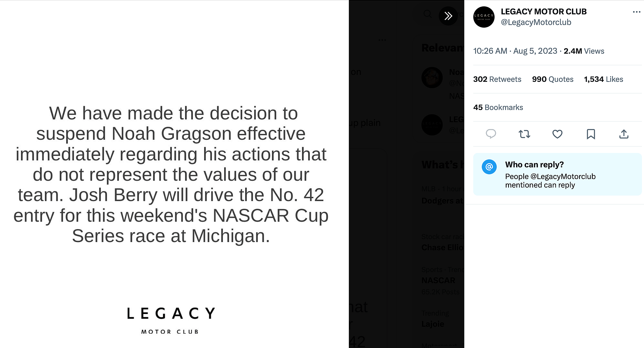Click the share upload icon
The height and width of the screenshot is (348, 644).
pos(624,134)
